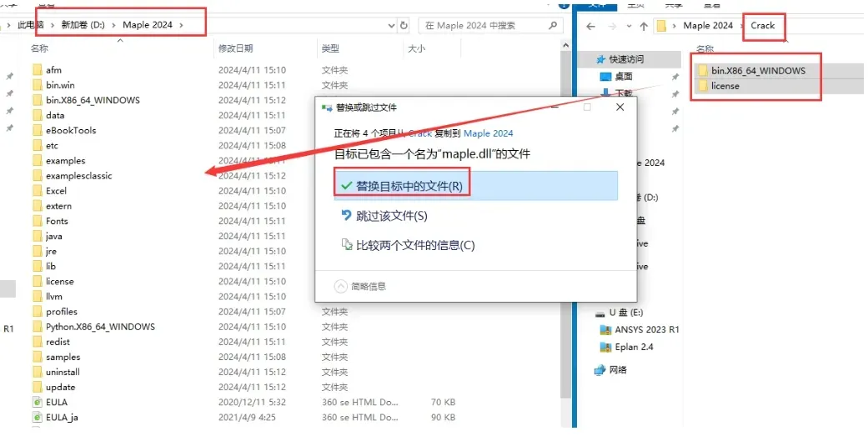Sort by the 修改日期 column header
868x441 pixels.
coord(235,48)
